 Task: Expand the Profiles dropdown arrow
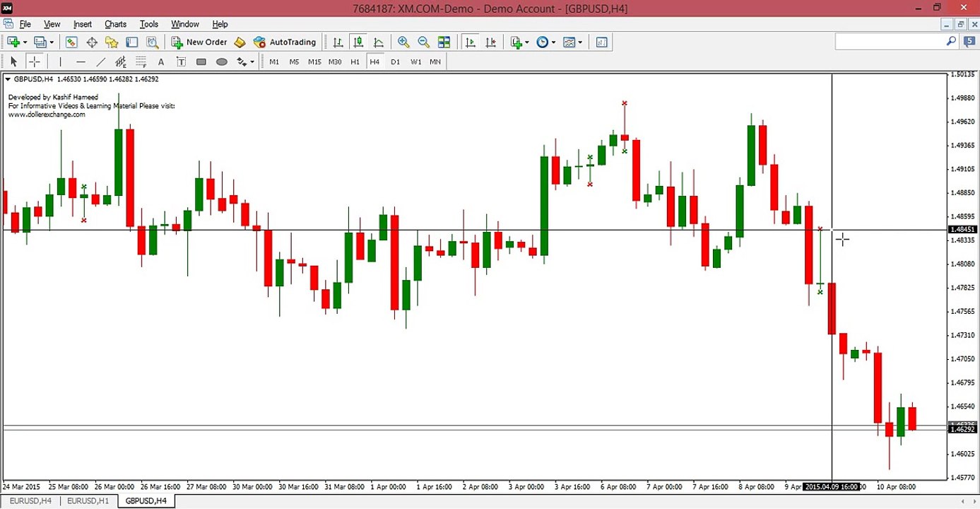tap(52, 42)
